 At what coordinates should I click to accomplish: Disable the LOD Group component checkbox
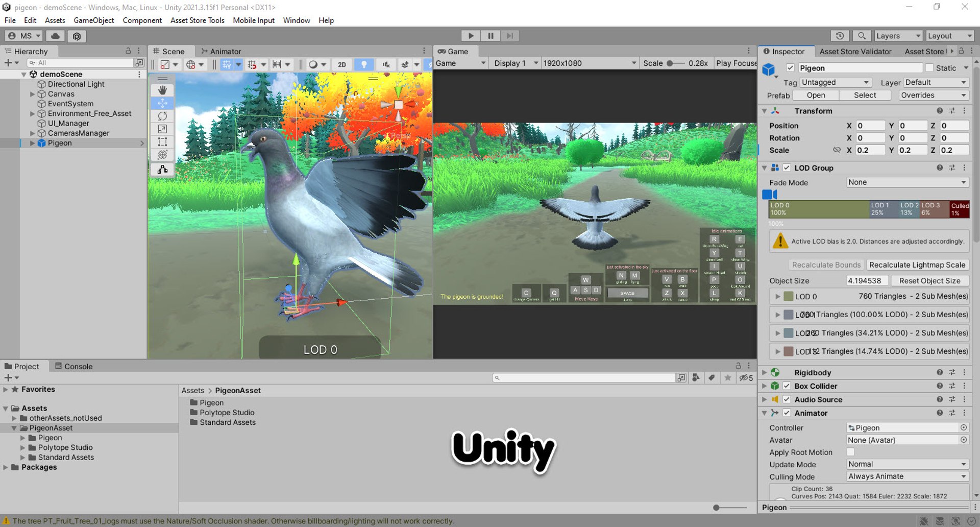point(787,167)
